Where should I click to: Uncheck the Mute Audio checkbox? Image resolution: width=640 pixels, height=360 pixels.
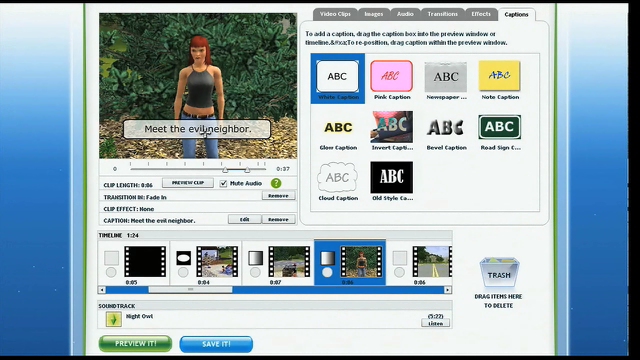(223, 184)
